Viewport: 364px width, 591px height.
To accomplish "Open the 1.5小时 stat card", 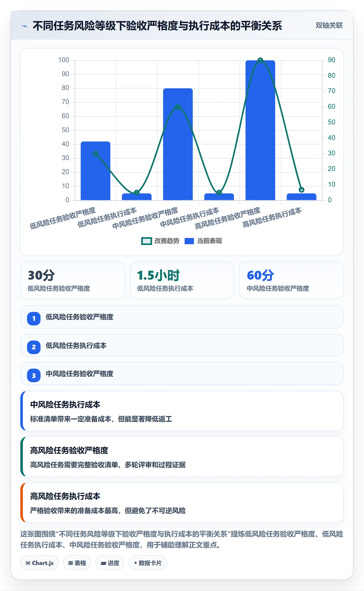I will [x=182, y=280].
